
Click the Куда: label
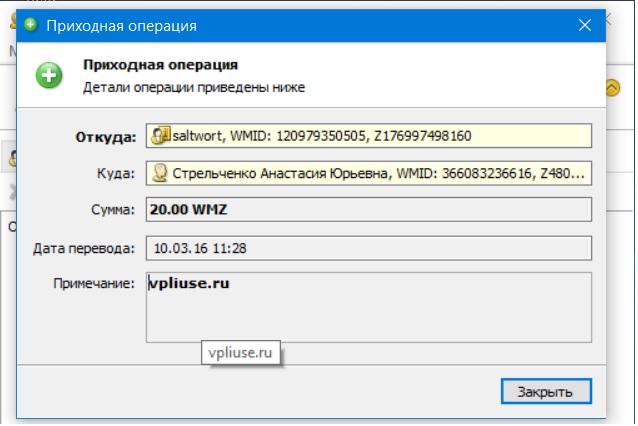tap(116, 173)
